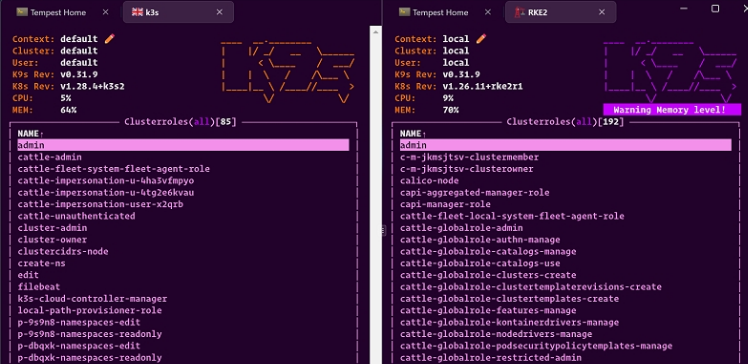Click right pane Tempest Home tab icon
Image resolution: width=748 pixels, height=364 pixels.
pyautogui.click(x=405, y=12)
